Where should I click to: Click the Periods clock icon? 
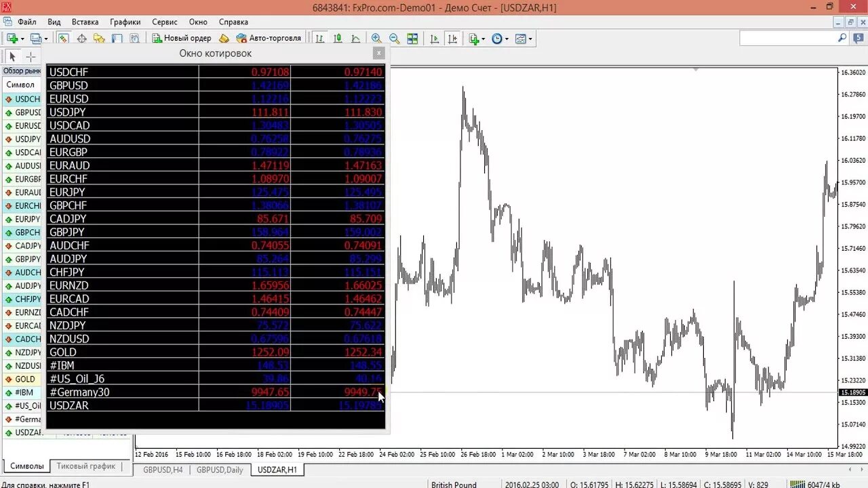click(496, 39)
